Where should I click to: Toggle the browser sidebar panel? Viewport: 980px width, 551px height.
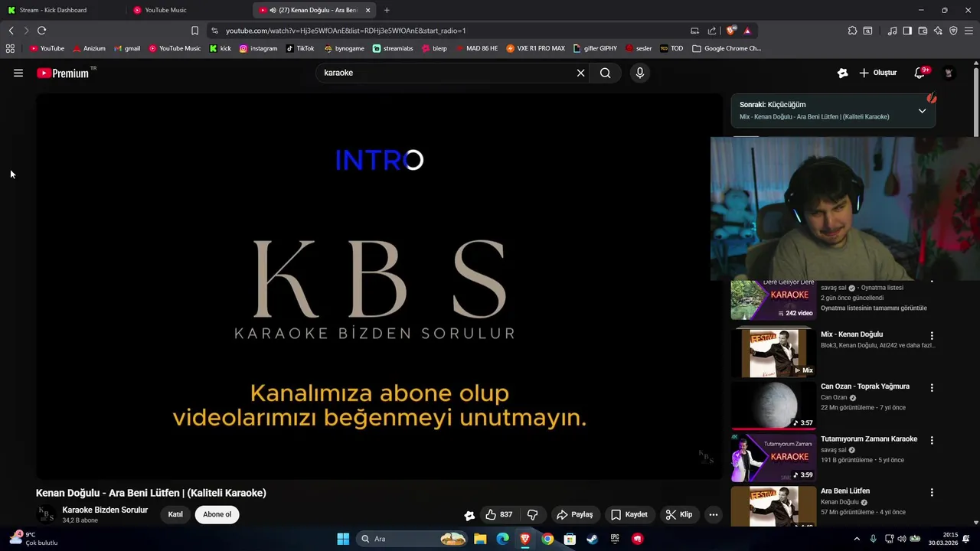tap(907, 31)
